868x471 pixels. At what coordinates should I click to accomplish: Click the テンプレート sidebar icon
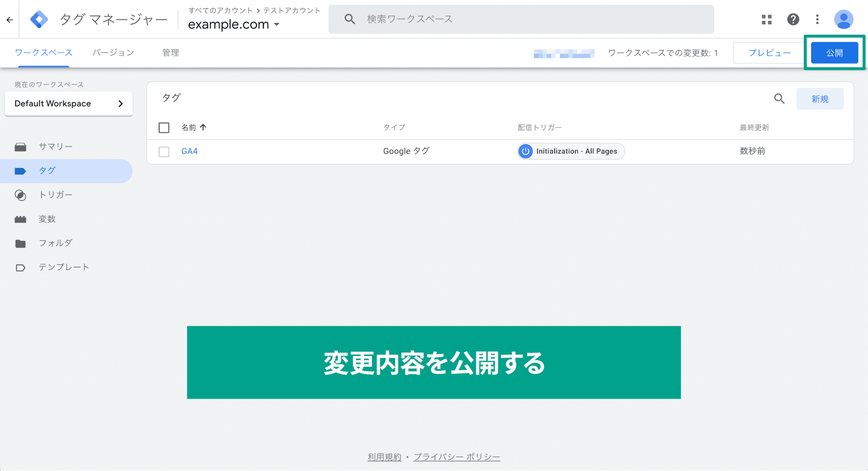pos(20,268)
